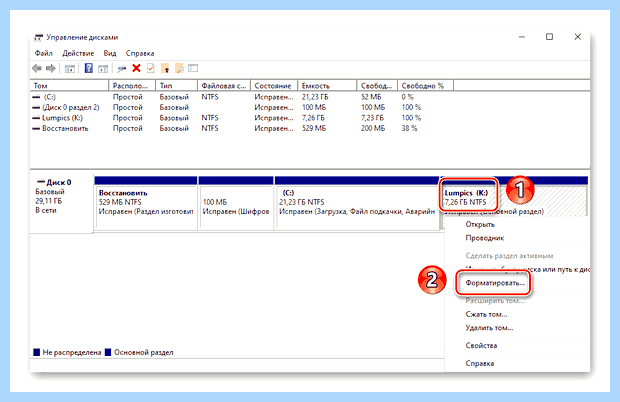
Task: Click the 38 % free percentage cell
Action: [409, 128]
